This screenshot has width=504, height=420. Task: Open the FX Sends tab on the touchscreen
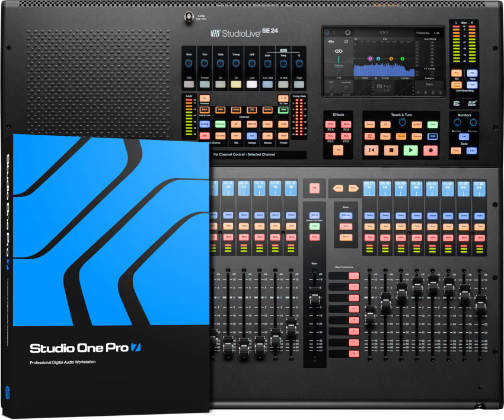[430, 68]
